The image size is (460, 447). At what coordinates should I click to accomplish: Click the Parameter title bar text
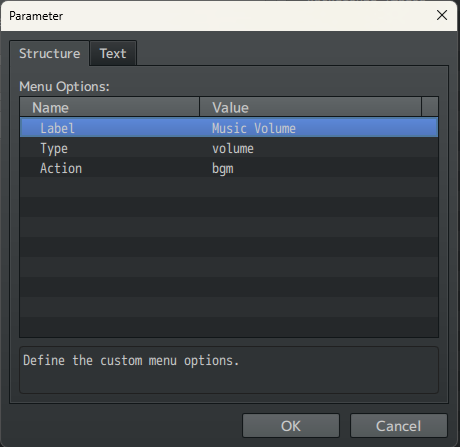point(36,16)
